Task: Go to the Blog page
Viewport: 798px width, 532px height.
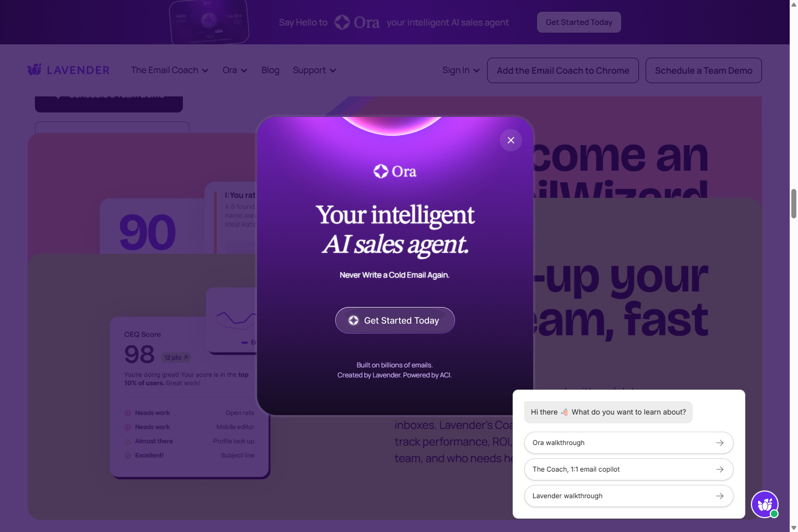Action: click(270, 70)
